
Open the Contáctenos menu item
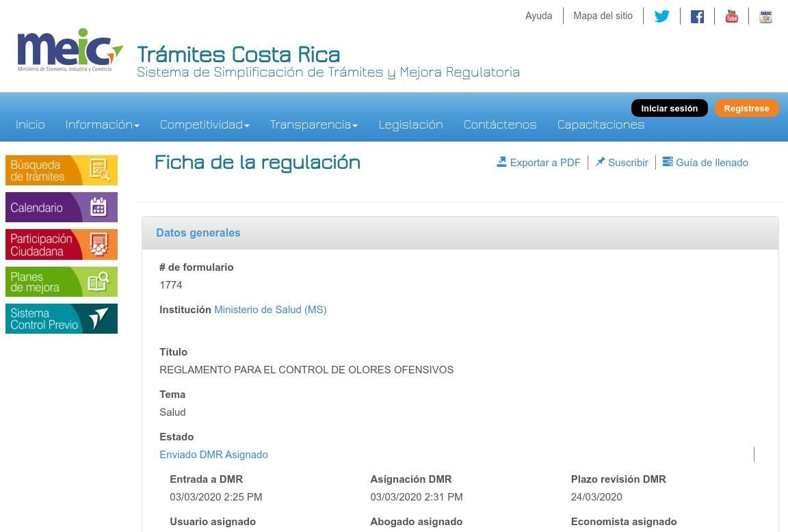[500, 124]
